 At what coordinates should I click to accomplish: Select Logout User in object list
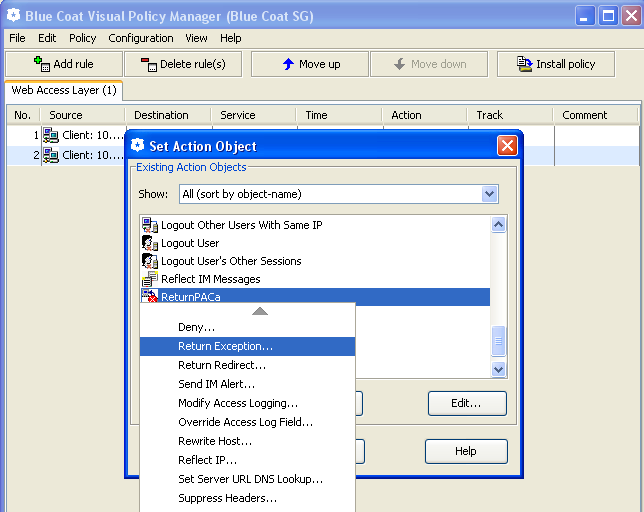tap(315, 243)
